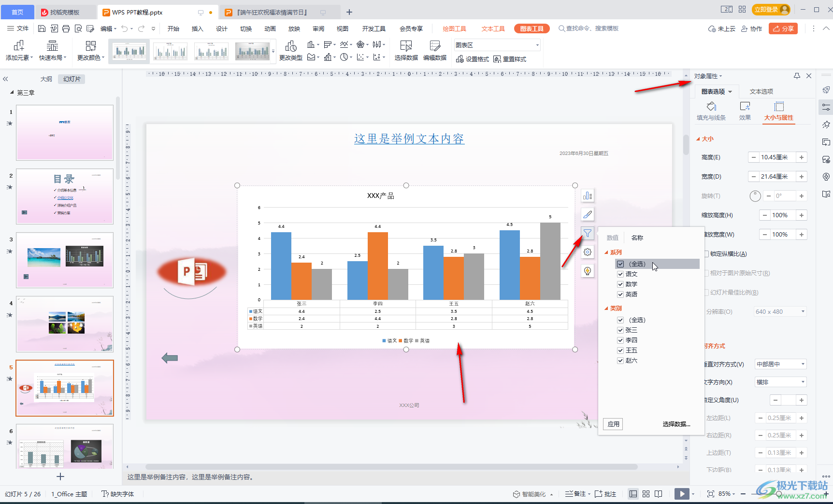This screenshot has height=504, width=833.
Task: Collapse the 大小 section in properties panel
Action: click(x=698, y=139)
